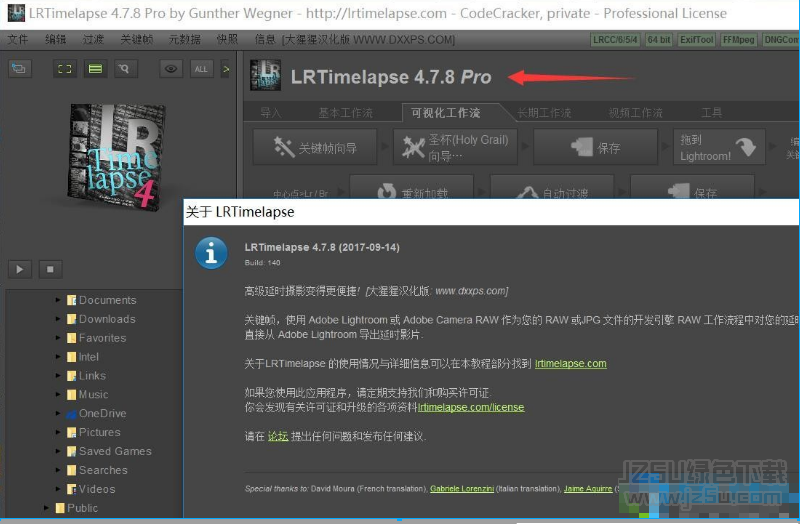This screenshot has height=524, width=800.
Task: Expand the arrow next to the ALL button
Action: (x=226, y=69)
